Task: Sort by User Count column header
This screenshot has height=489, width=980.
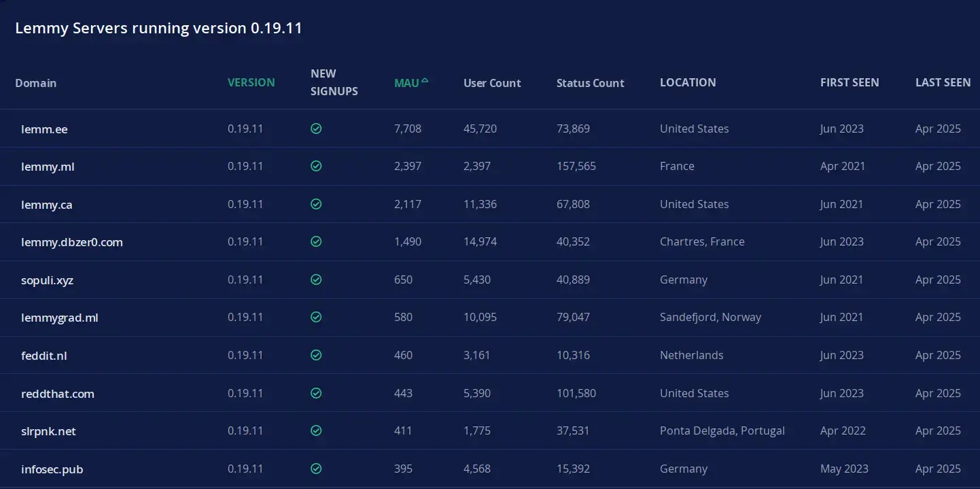Action: click(492, 83)
